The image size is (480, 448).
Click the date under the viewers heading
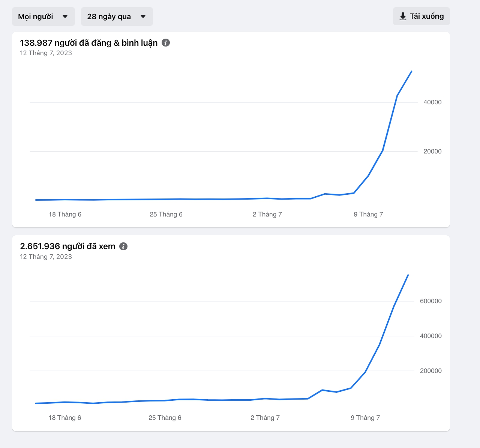[x=46, y=257]
